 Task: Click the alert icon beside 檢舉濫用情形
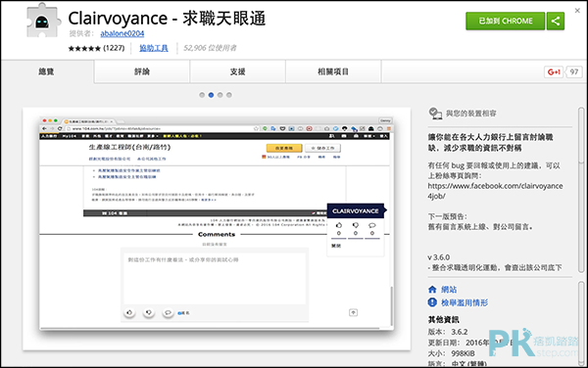pyautogui.click(x=432, y=302)
